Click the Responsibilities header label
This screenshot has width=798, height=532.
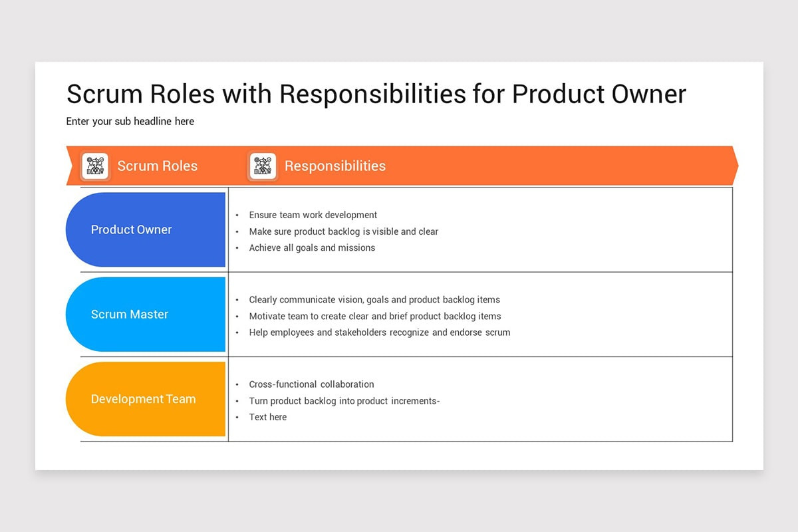(x=335, y=166)
